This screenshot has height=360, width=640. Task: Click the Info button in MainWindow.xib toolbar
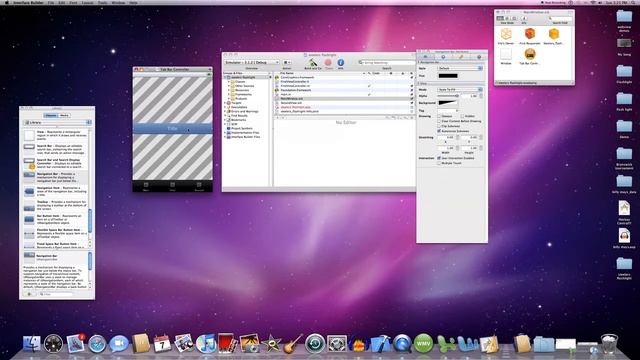(x=524, y=18)
